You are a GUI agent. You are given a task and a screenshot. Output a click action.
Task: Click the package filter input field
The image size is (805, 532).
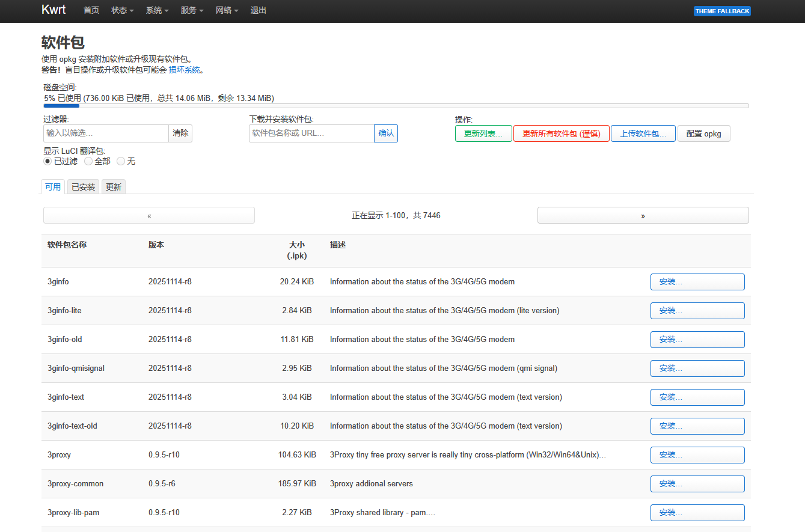click(106, 133)
